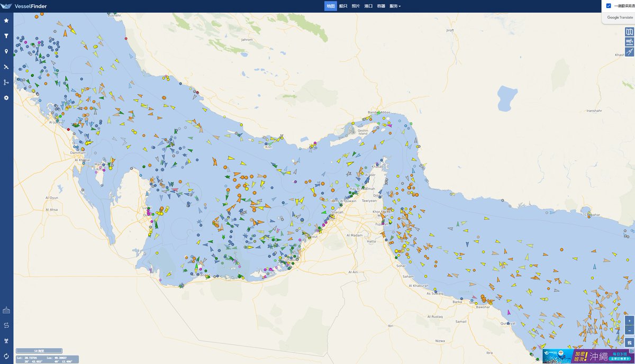Open the favorites star in sidebar
Viewport: 635px width, 364px height.
(x=6, y=21)
